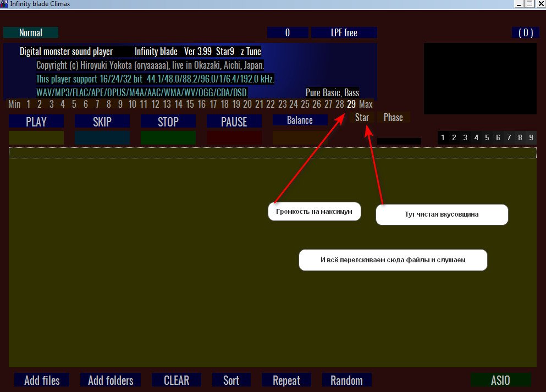Click the Add files button
This screenshot has width=546, height=392.
[42, 380]
